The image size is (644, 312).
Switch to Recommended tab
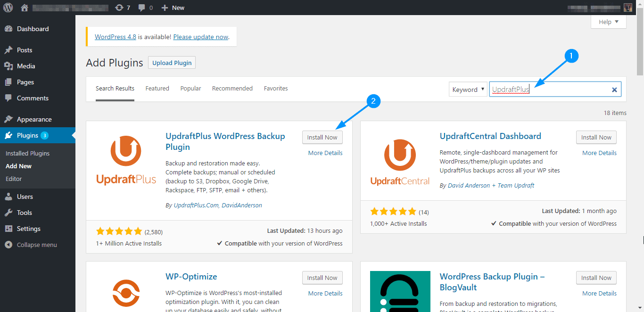pos(232,88)
